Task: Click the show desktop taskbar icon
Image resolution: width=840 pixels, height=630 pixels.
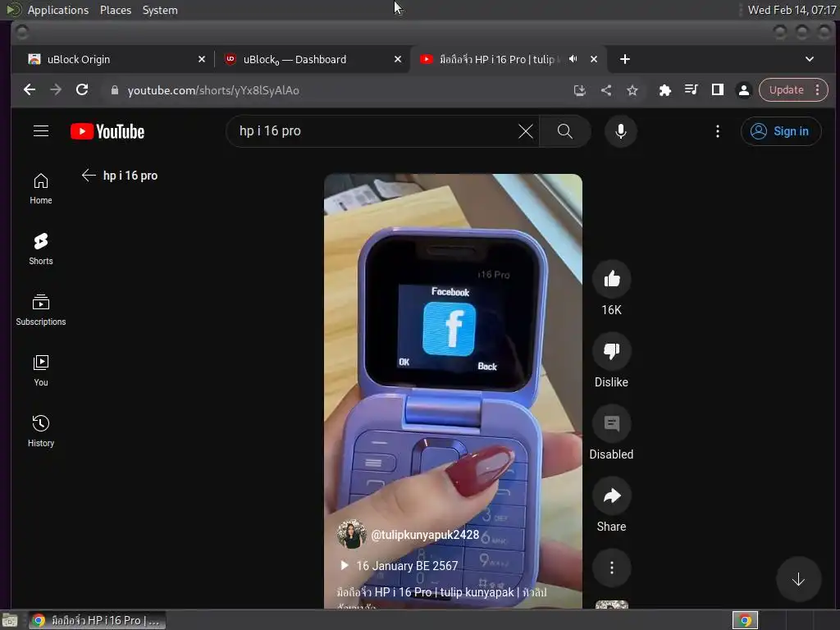Action: (9, 620)
